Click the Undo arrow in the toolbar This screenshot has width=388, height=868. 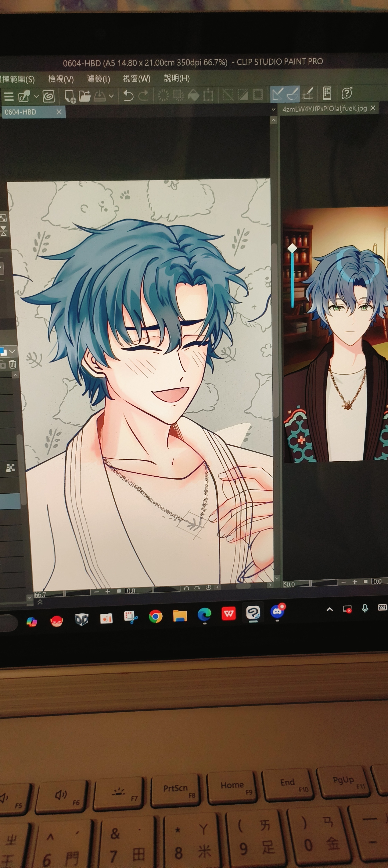128,96
